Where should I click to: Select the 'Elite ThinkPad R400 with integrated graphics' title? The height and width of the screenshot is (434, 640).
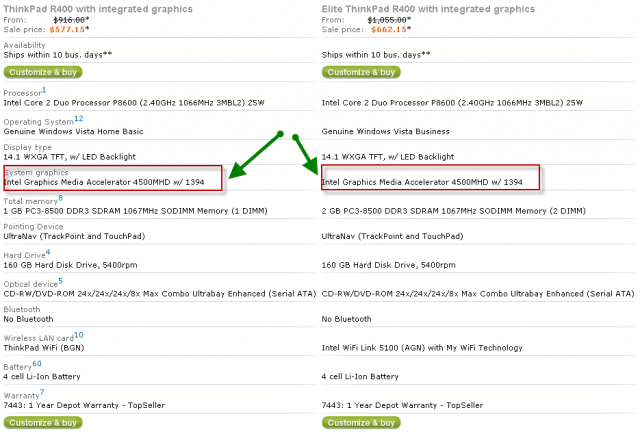[428, 9]
